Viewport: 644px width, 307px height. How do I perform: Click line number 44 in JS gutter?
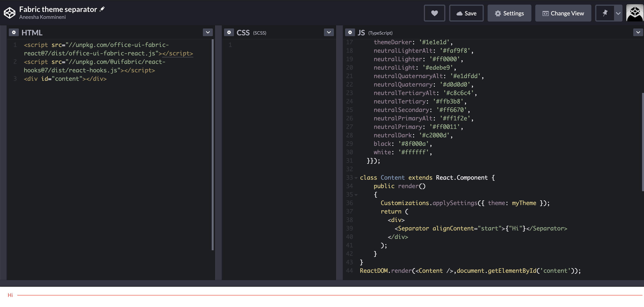[349, 271]
